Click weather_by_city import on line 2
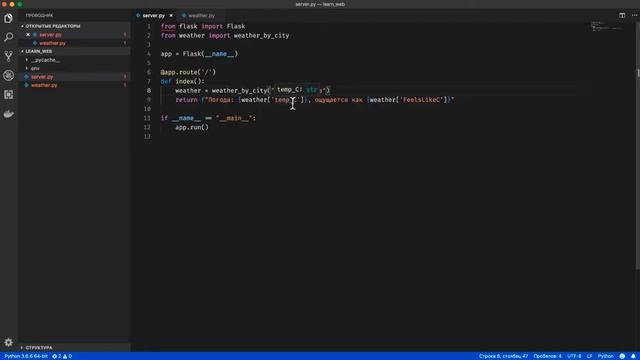640x360 pixels. [261, 36]
